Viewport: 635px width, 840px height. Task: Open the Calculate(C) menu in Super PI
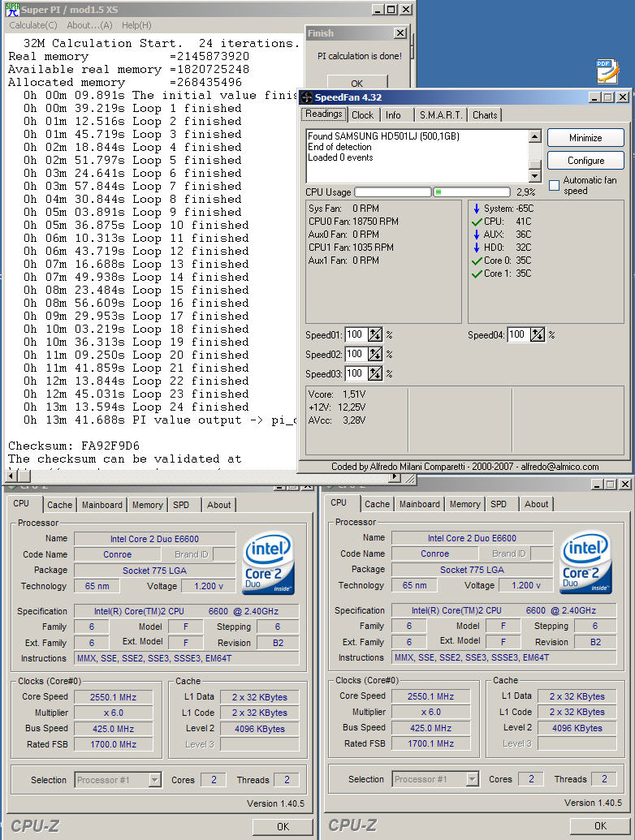click(32, 25)
